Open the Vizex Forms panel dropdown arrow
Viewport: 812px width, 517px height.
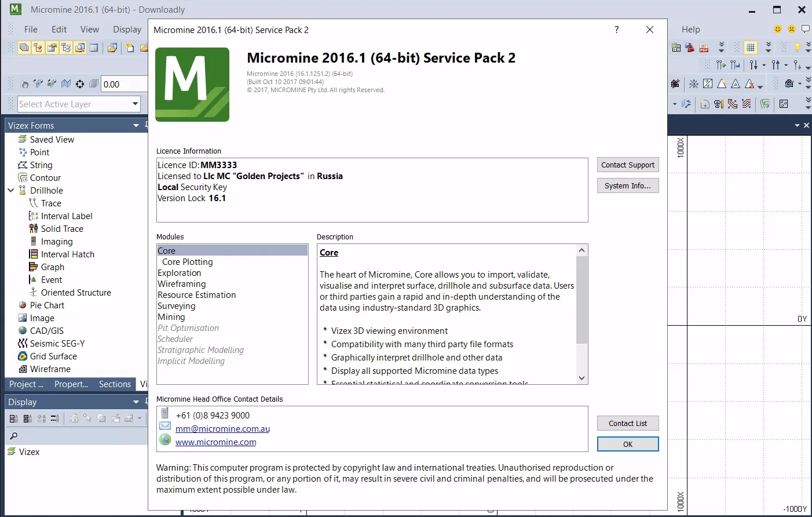[x=136, y=125]
